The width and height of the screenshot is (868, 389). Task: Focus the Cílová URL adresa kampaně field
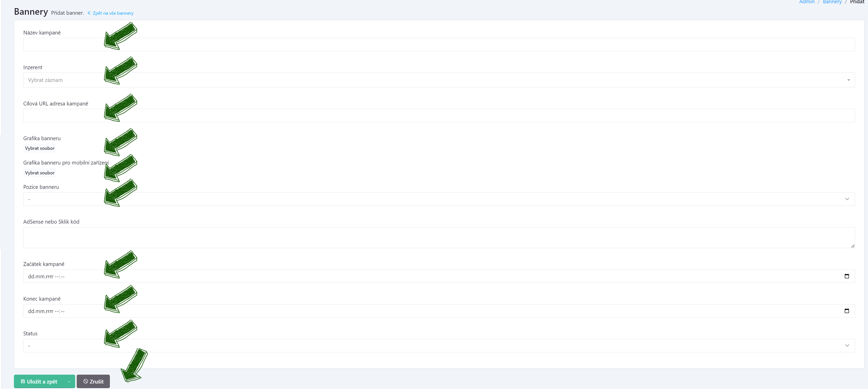coord(439,115)
